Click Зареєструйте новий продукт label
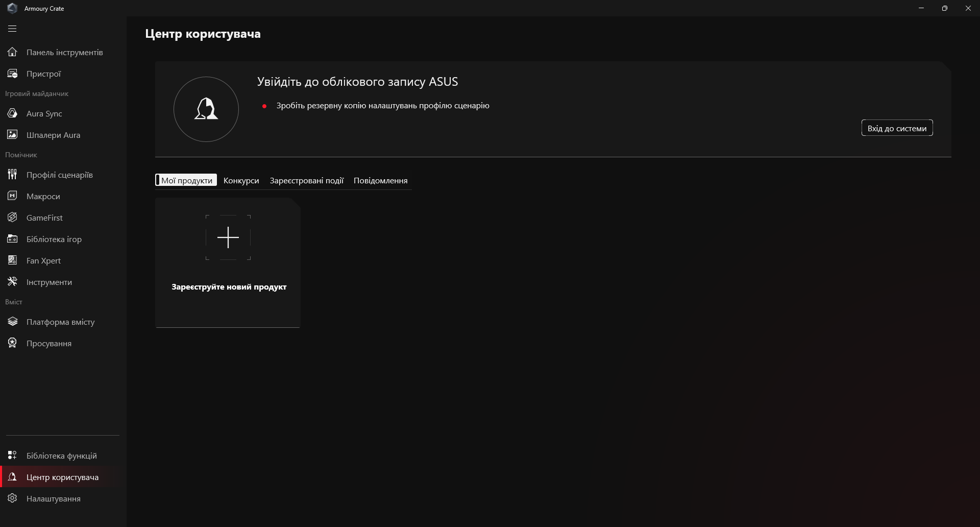The height and width of the screenshot is (527, 980). 229,287
